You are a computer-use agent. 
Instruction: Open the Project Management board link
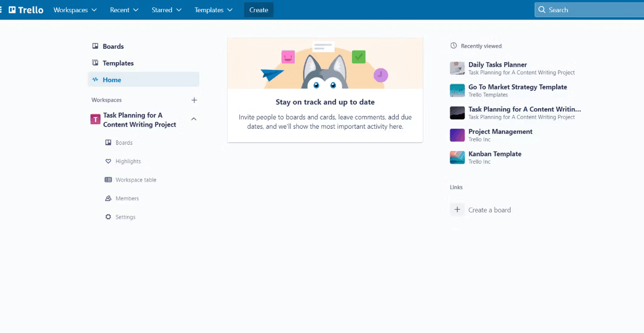(x=500, y=132)
